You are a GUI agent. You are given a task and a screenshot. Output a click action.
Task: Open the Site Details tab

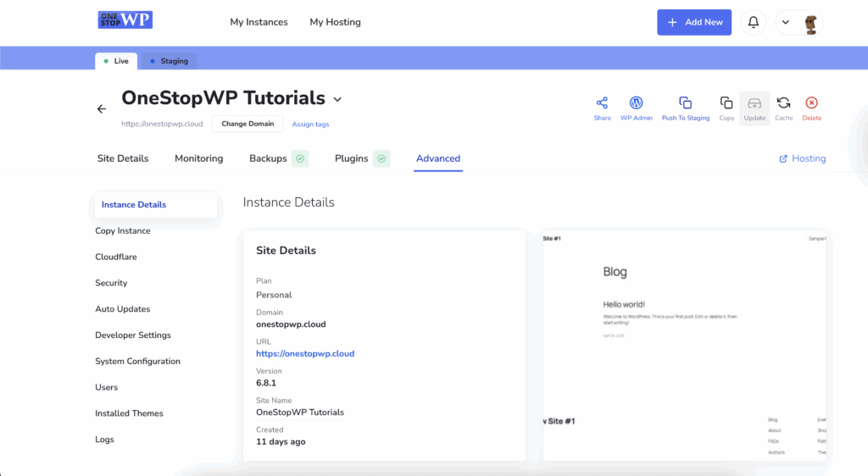pyautogui.click(x=123, y=158)
